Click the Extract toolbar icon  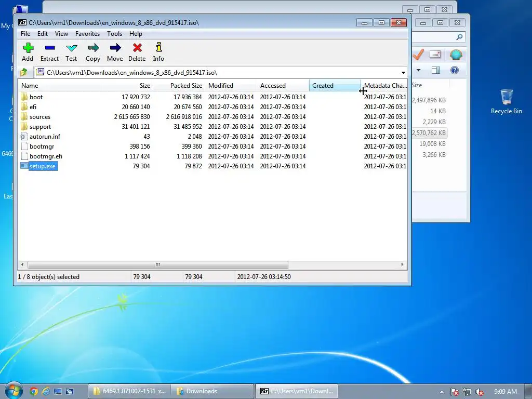click(50, 48)
